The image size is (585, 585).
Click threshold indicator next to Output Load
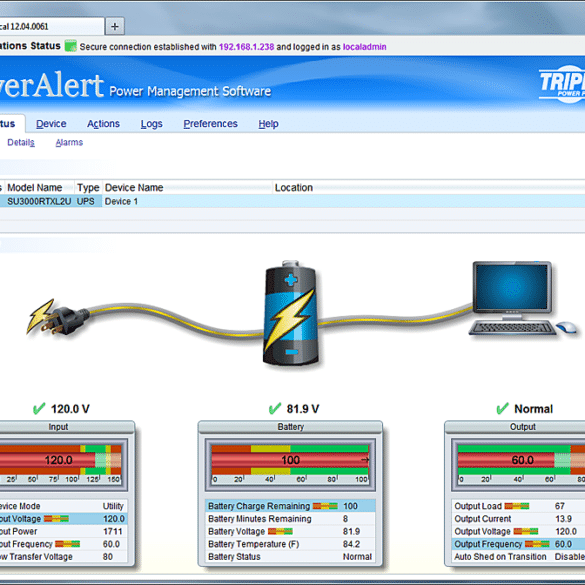click(x=517, y=506)
